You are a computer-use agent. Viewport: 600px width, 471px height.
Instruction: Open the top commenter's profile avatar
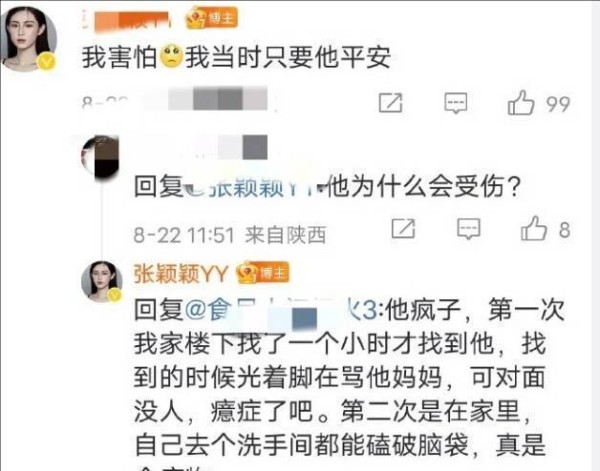pyautogui.click(x=29, y=39)
